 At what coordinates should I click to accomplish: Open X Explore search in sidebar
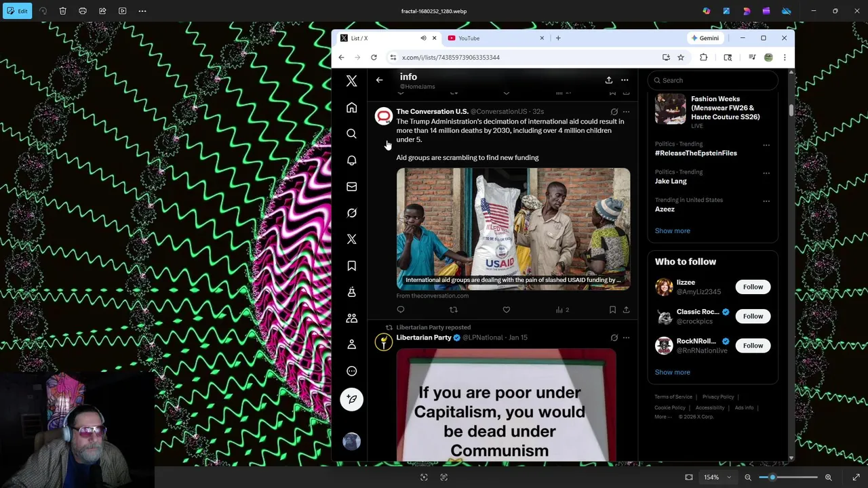[351, 134]
